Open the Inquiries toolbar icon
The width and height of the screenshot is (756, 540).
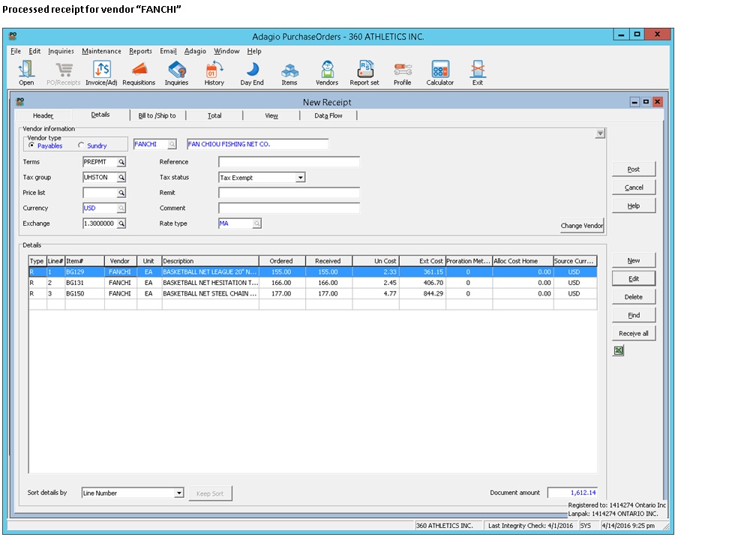tap(177, 70)
